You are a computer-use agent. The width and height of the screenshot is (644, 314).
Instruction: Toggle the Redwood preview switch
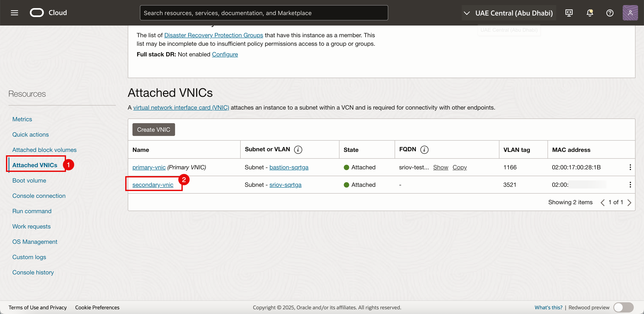623,307
